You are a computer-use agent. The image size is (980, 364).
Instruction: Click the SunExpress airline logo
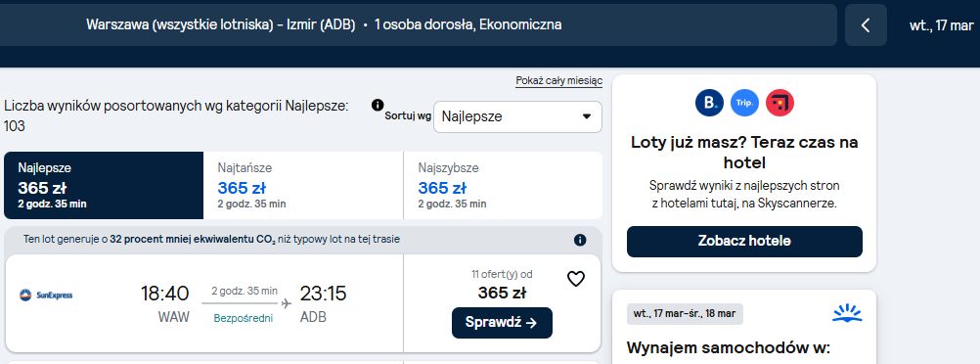pyautogui.click(x=46, y=295)
